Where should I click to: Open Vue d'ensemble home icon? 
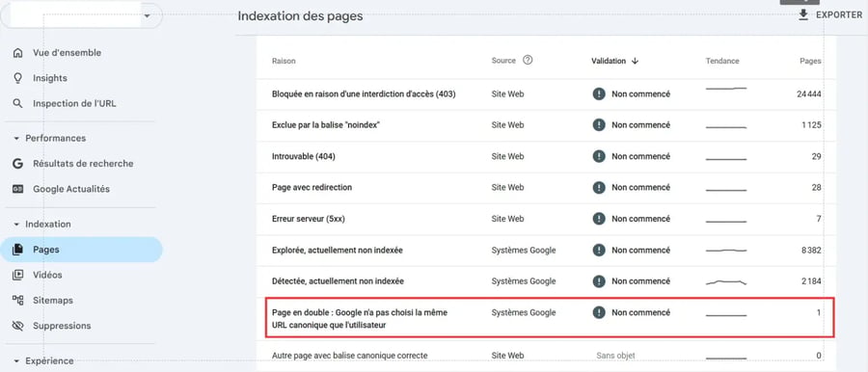coord(17,53)
